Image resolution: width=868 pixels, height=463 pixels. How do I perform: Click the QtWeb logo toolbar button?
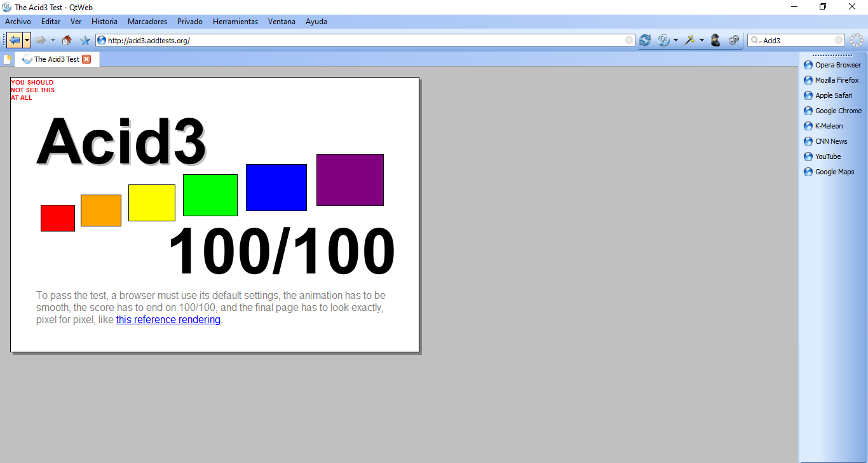663,40
